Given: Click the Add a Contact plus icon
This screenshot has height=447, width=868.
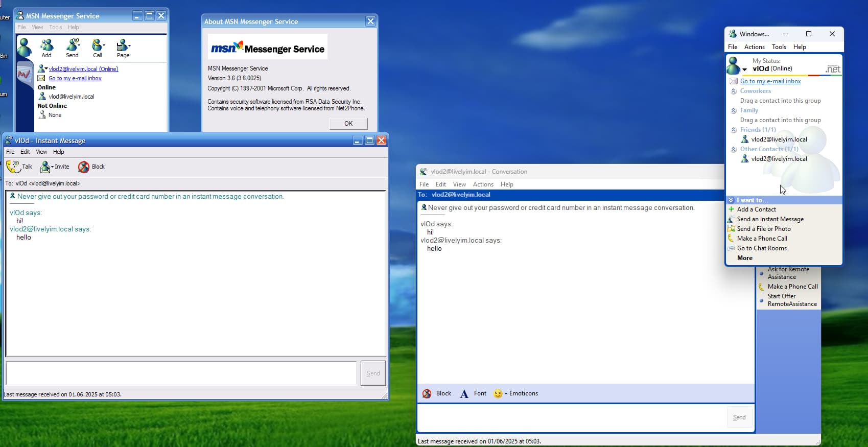Looking at the screenshot, I should point(731,209).
